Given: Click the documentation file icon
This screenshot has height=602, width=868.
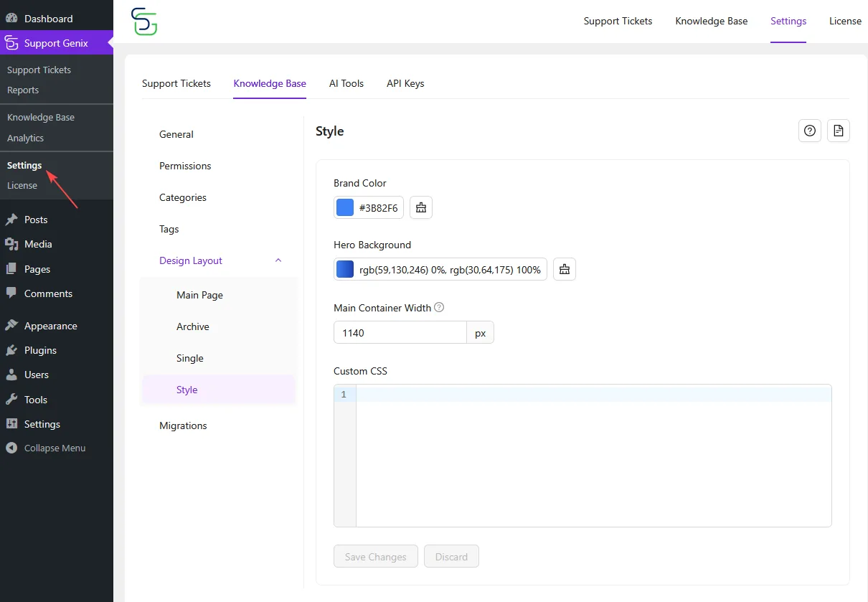Looking at the screenshot, I should [838, 131].
